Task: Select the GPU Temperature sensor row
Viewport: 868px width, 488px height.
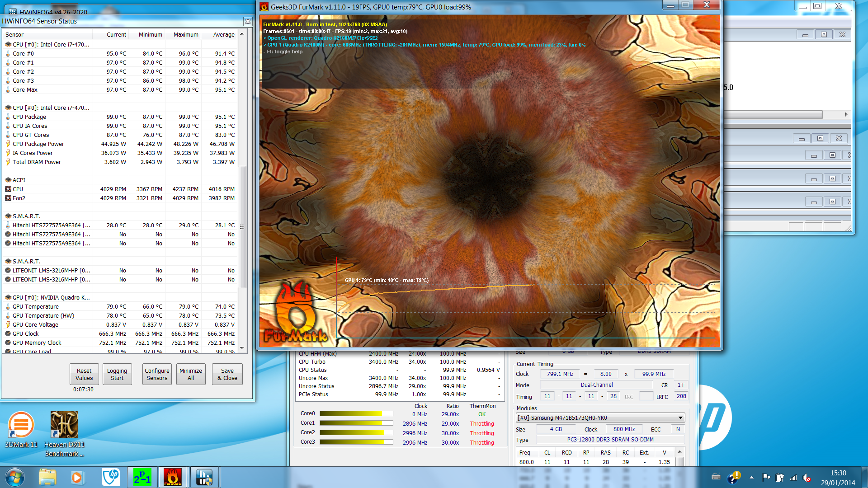Action: (x=36, y=306)
